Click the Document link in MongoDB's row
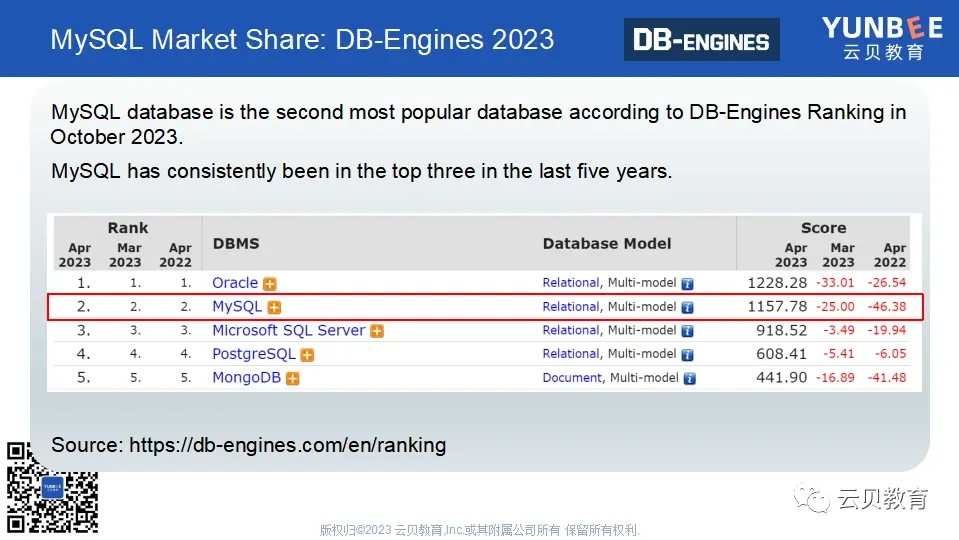This screenshot has height=540, width=959. (x=572, y=377)
